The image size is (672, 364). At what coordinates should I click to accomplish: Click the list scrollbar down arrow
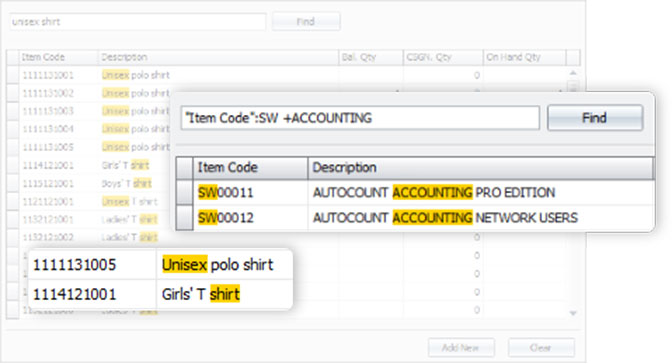[x=573, y=313]
